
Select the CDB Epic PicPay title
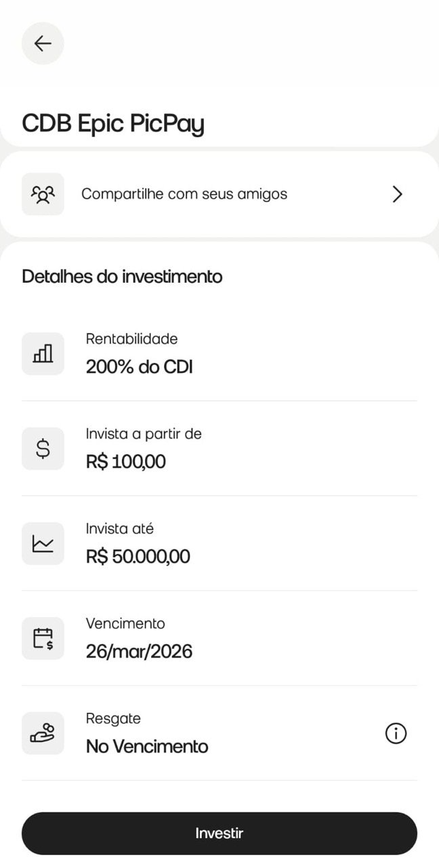pos(114,123)
